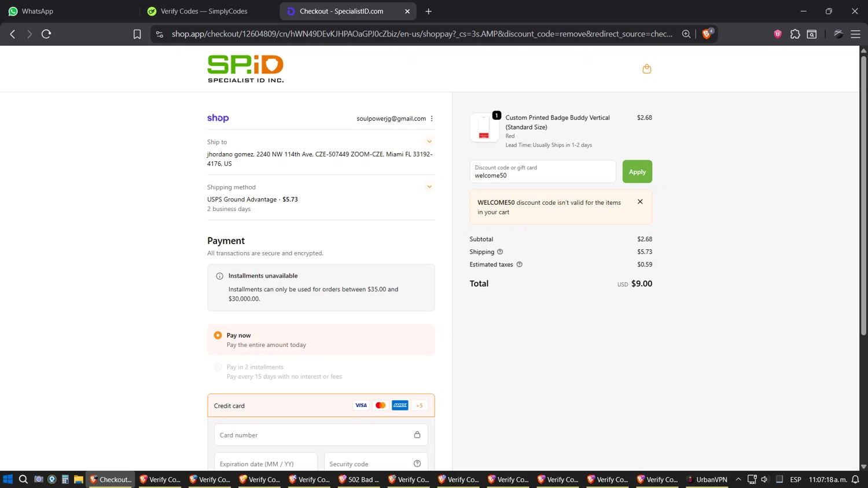Open a new browser tab

[428, 11]
